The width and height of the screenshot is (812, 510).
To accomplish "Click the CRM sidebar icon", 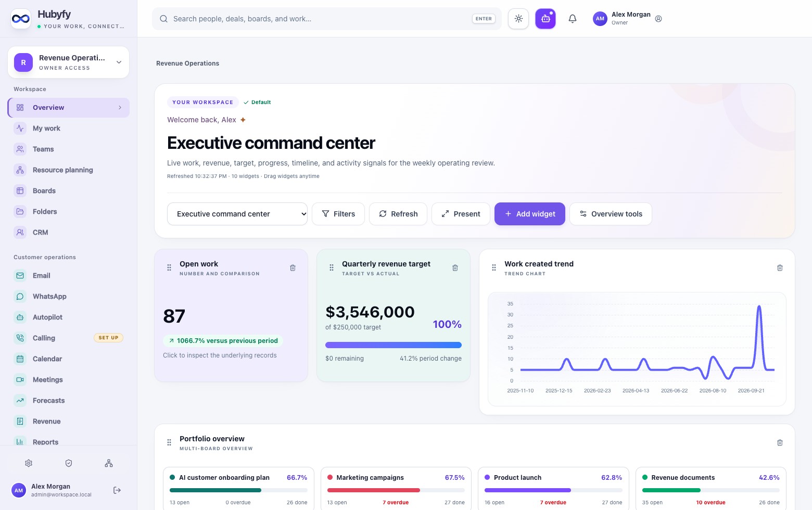I will 20,233.
